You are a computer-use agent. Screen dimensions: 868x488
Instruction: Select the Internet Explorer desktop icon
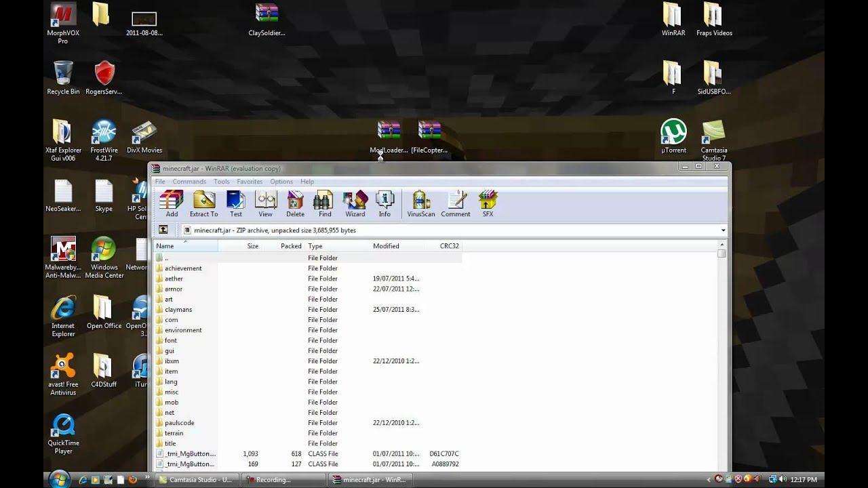63,317
